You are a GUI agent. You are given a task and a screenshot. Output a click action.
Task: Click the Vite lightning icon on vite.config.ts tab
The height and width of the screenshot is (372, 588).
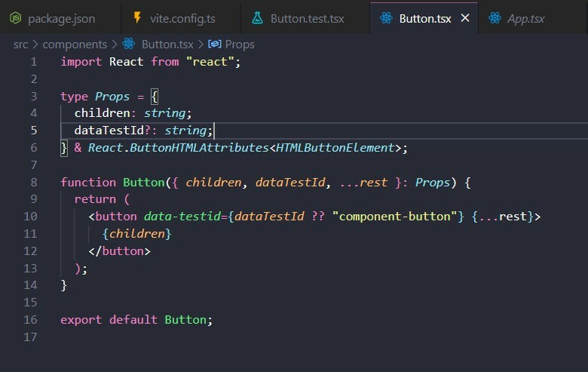tap(137, 17)
